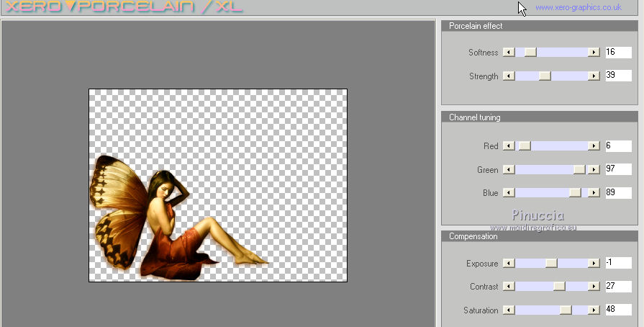Click the left arrow of Softness slider
This screenshot has width=644, height=327.
(x=509, y=53)
